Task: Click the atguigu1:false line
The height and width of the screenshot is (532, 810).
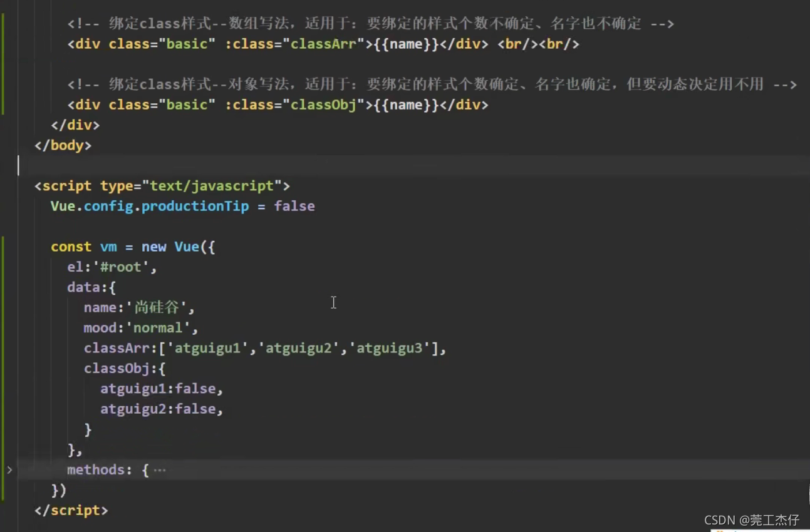Action: 162,389
